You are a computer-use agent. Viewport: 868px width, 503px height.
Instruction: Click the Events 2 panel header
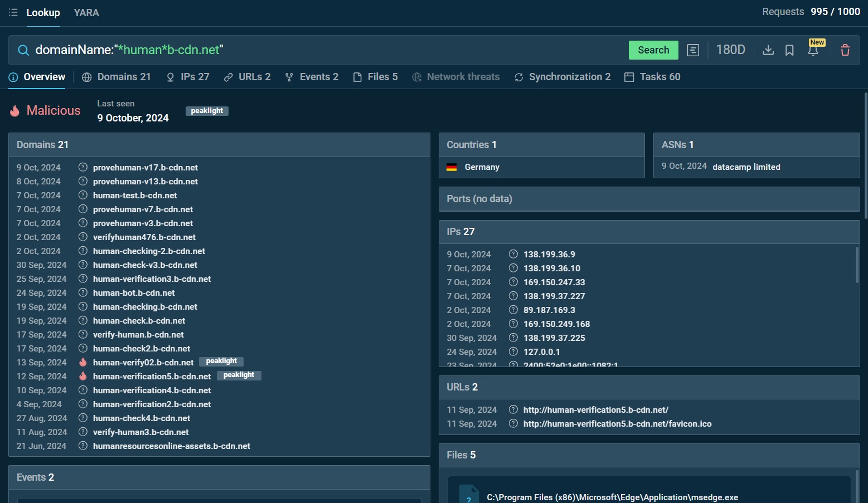click(219, 477)
